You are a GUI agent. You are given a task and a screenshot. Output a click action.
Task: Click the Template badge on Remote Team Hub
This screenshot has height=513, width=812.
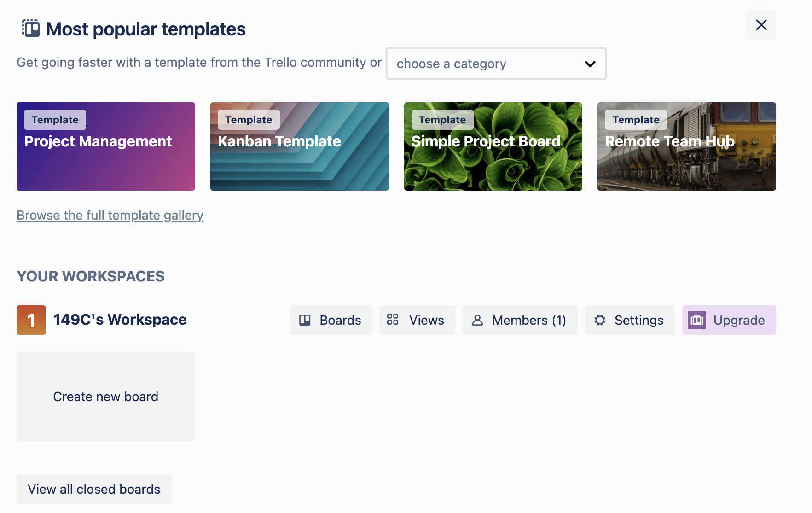click(636, 120)
